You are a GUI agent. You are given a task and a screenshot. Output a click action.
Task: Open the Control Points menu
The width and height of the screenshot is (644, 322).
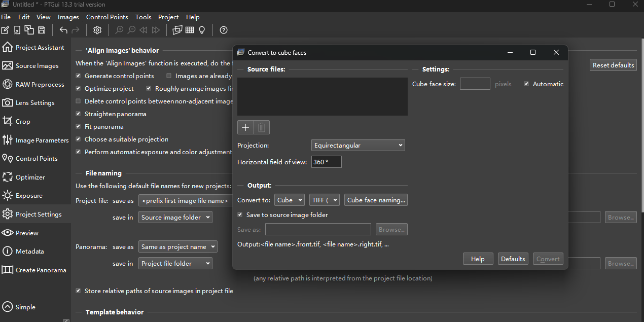[107, 17]
